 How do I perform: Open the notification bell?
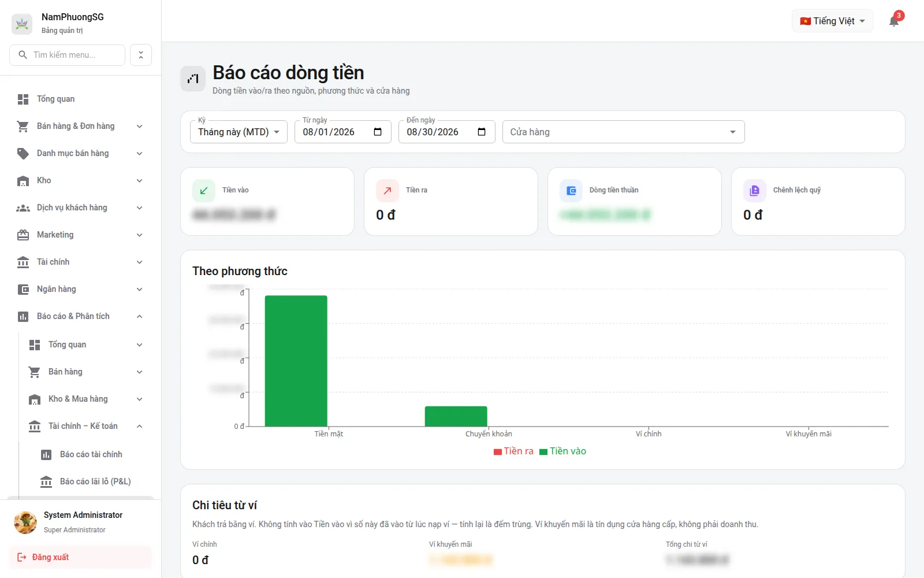coord(893,21)
